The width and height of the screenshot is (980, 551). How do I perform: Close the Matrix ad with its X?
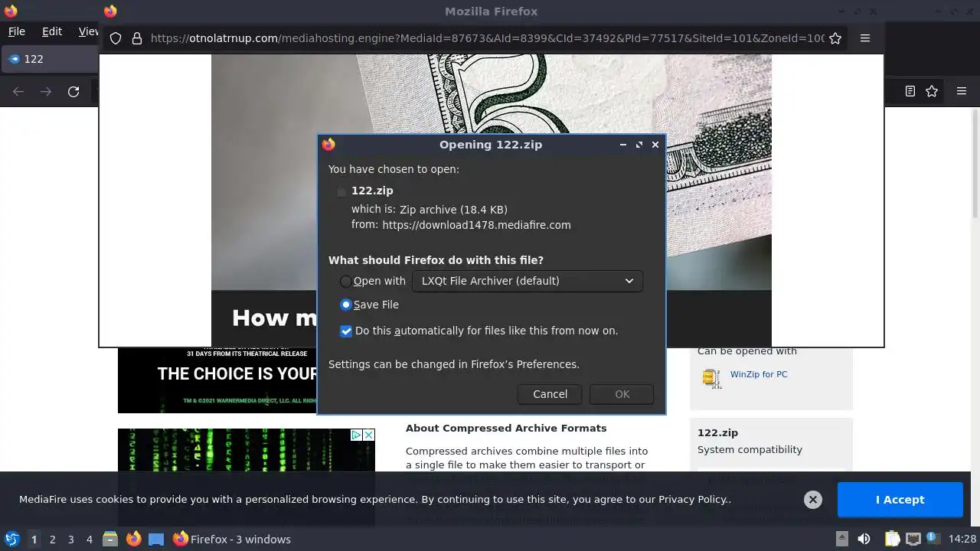(x=368, y=435)
